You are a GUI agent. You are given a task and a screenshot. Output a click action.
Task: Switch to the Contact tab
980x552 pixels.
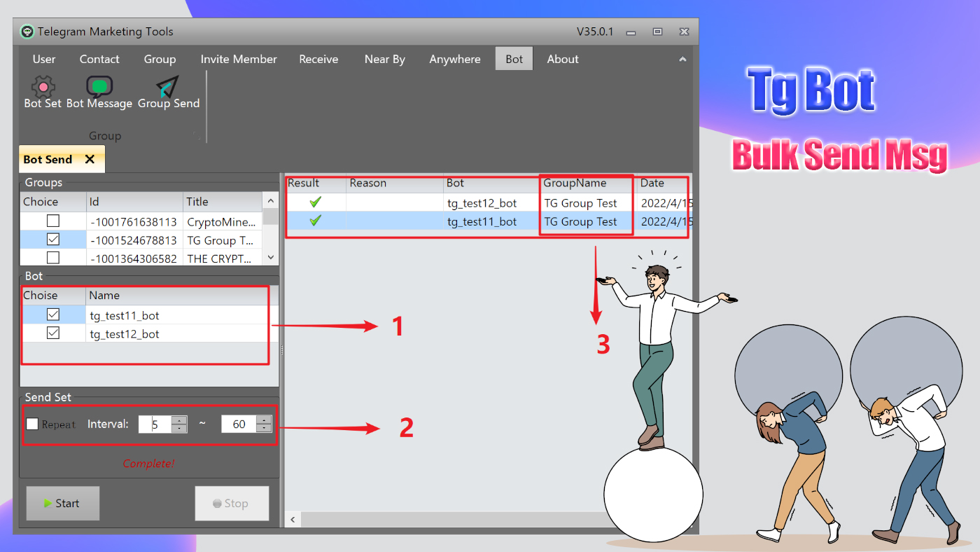(99, 59)
